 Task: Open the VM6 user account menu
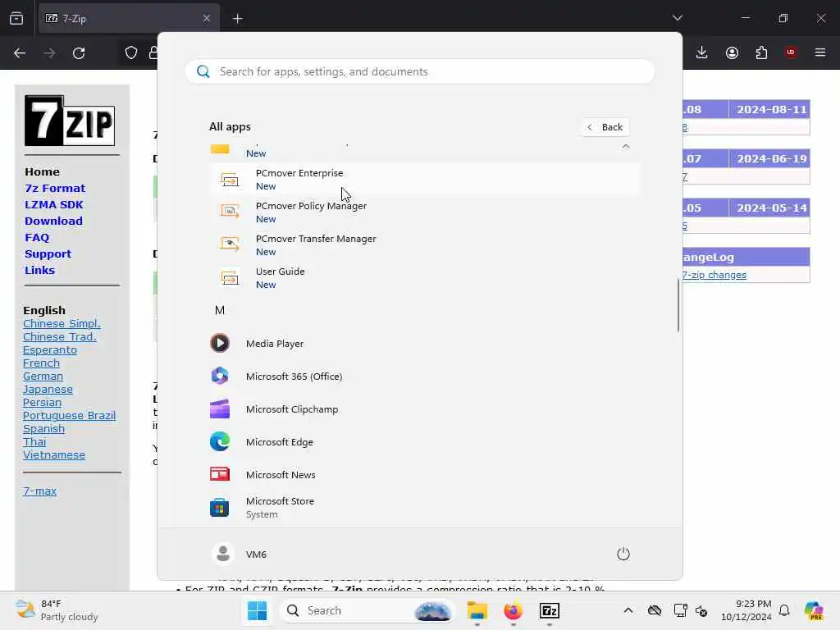coord(240,554)
